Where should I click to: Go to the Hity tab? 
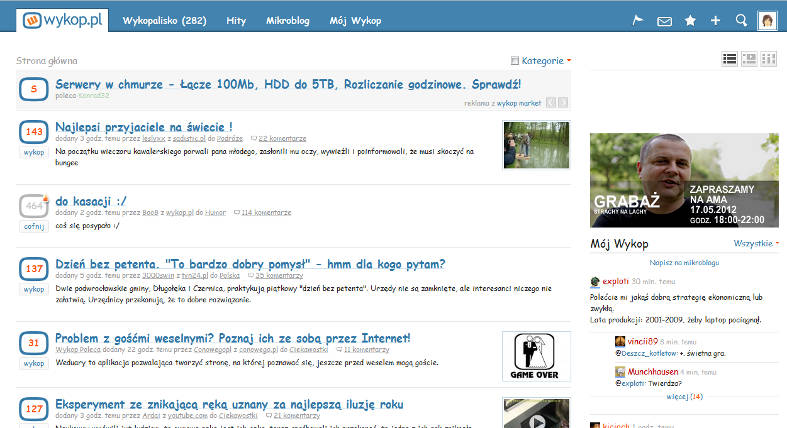[236, 21]
